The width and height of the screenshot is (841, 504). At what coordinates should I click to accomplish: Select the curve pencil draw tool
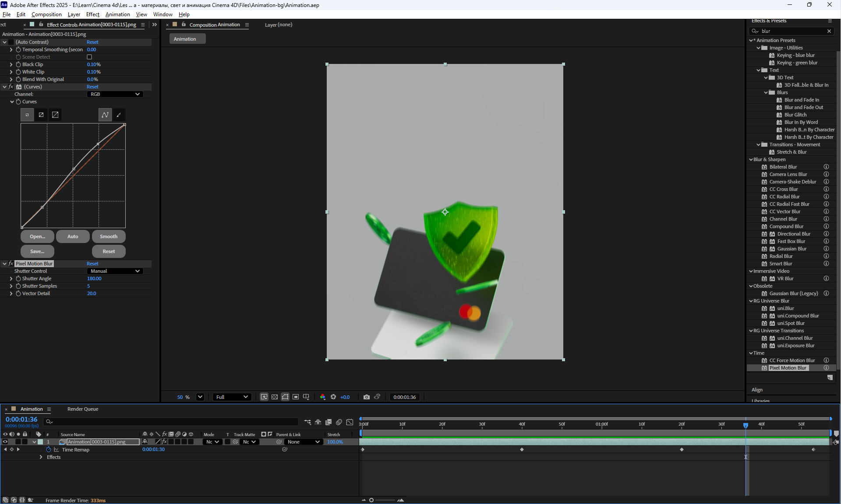(119, 115)
